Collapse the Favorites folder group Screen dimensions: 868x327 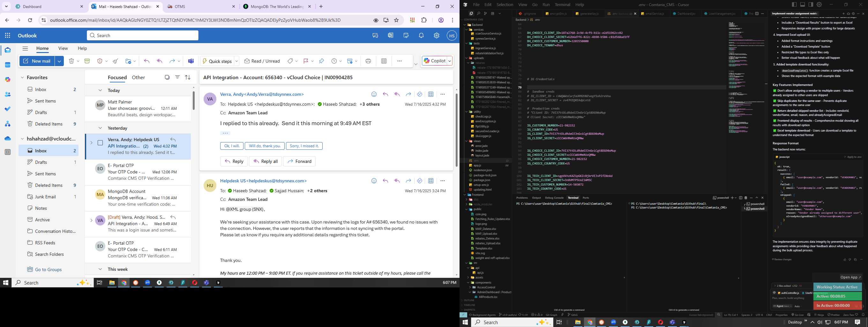pyautogui.click(x=22, y=78)
